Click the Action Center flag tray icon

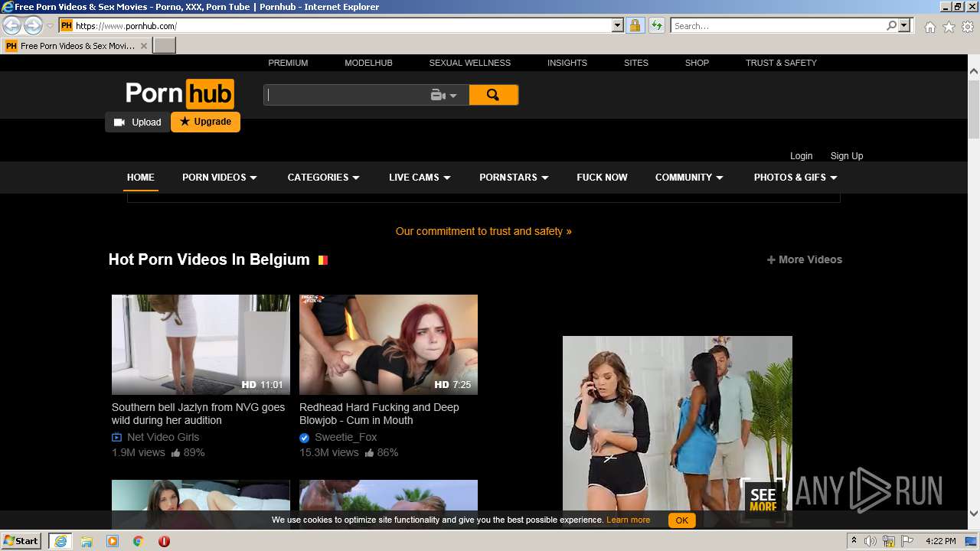point(907,541)
